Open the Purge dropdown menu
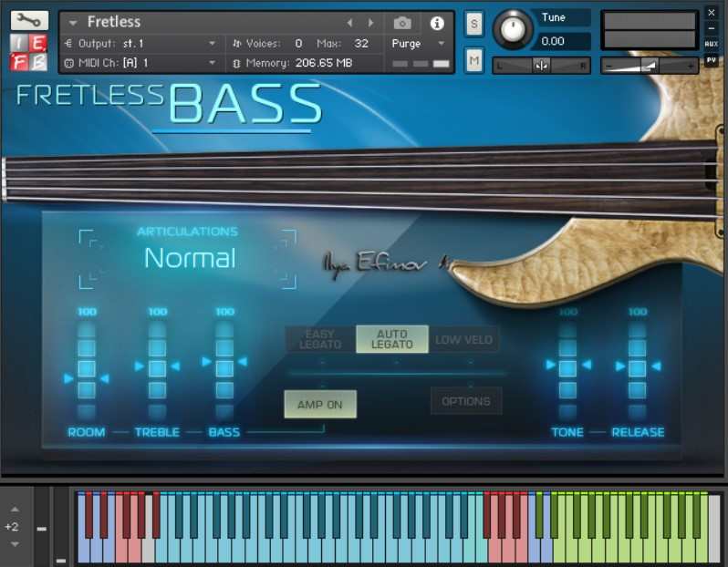 click(418, 44)
